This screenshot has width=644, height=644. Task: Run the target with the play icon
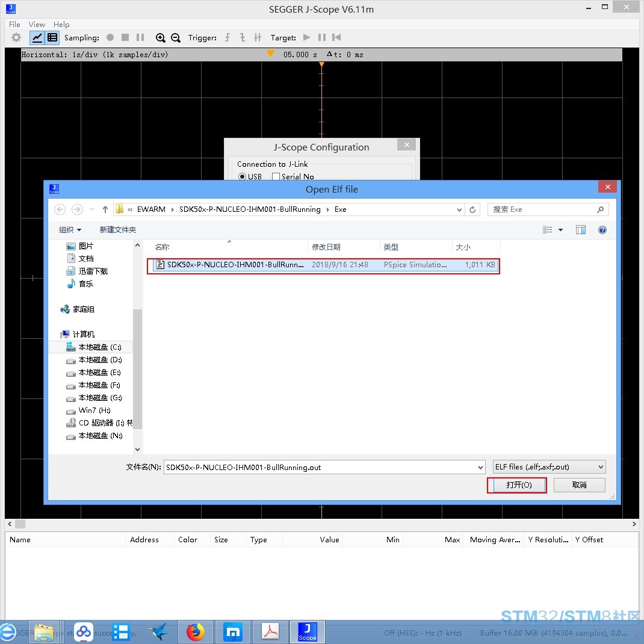tap(307, 37)
